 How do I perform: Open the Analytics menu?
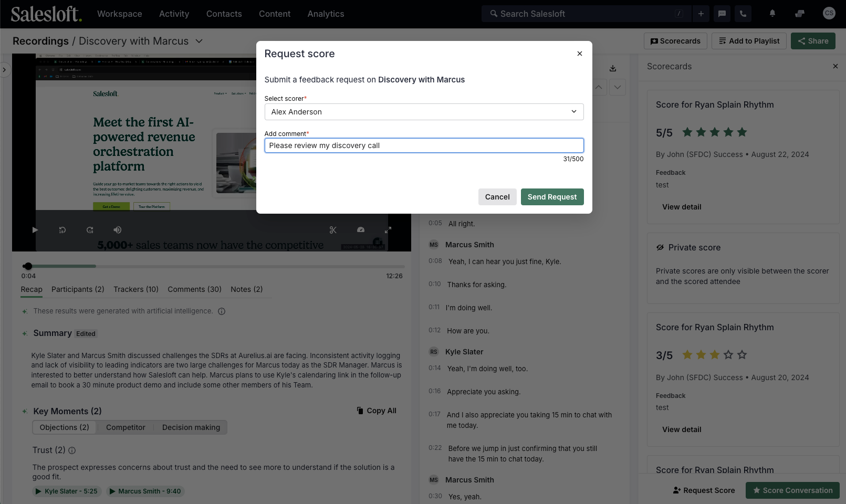click(326, 14)
